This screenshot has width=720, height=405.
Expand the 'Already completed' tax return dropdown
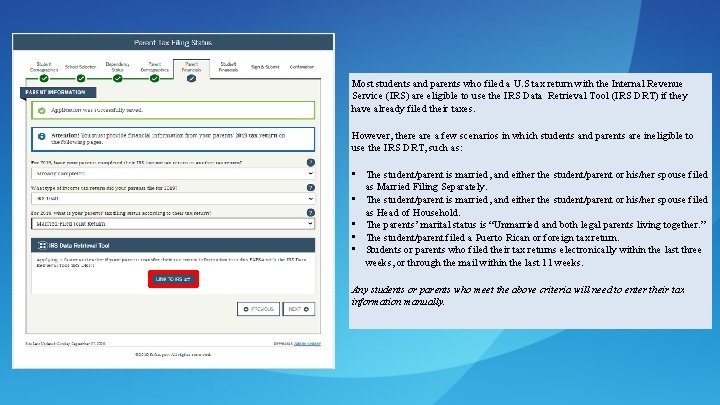click(173, 174)
